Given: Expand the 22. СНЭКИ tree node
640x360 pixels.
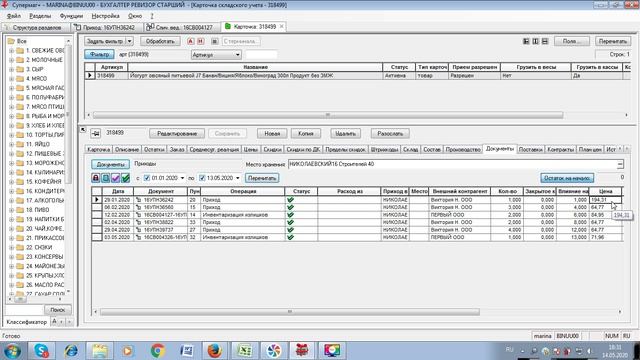Looking at the screenshot, I should point(11,248).
